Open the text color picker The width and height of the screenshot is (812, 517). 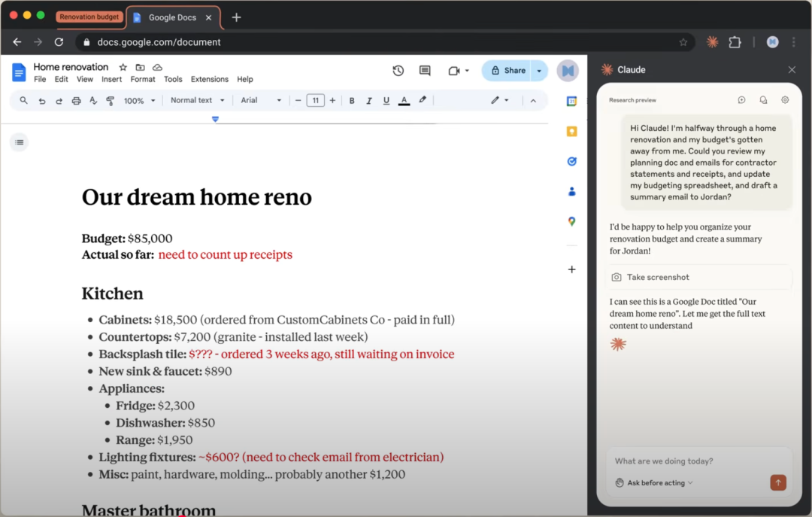point(404,101)
